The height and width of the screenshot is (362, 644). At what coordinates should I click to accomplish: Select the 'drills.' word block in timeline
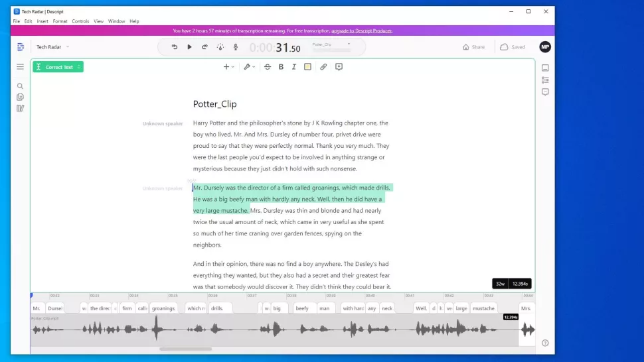[x=220, y=308]
